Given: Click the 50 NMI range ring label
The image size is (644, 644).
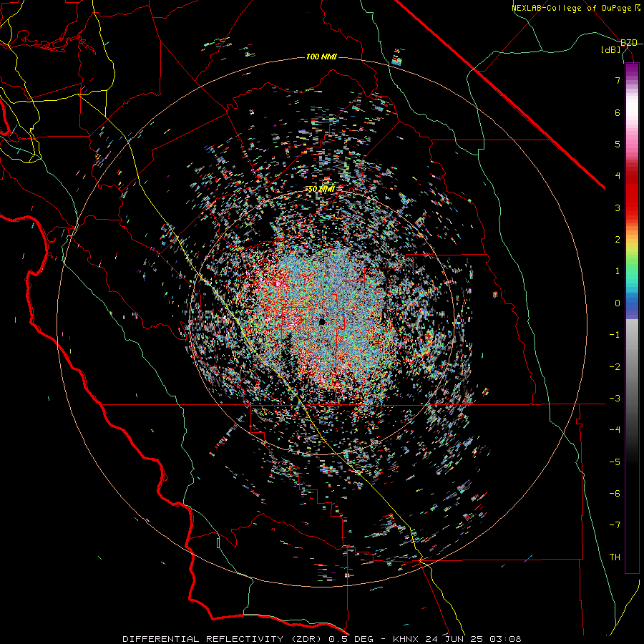Looking at the screenshot, I should pyautogui.click(x=321, y=190).
